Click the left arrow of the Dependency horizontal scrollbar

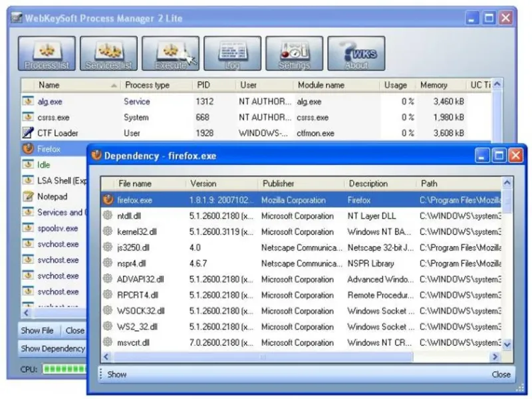(x=106, y=356)
